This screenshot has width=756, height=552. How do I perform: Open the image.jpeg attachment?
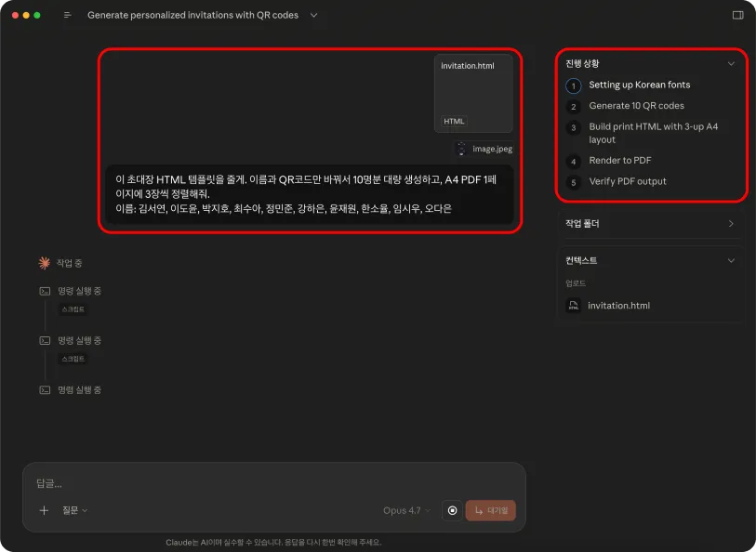[x=484, y=149]
